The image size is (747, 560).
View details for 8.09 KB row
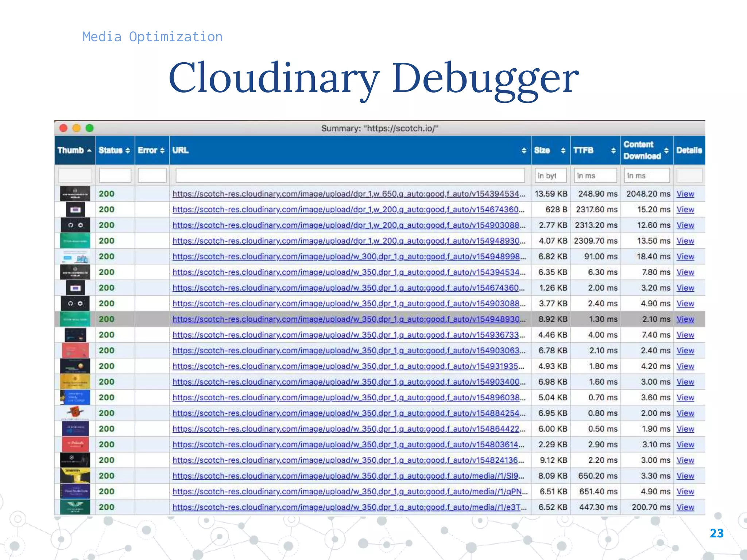(685, 476)
